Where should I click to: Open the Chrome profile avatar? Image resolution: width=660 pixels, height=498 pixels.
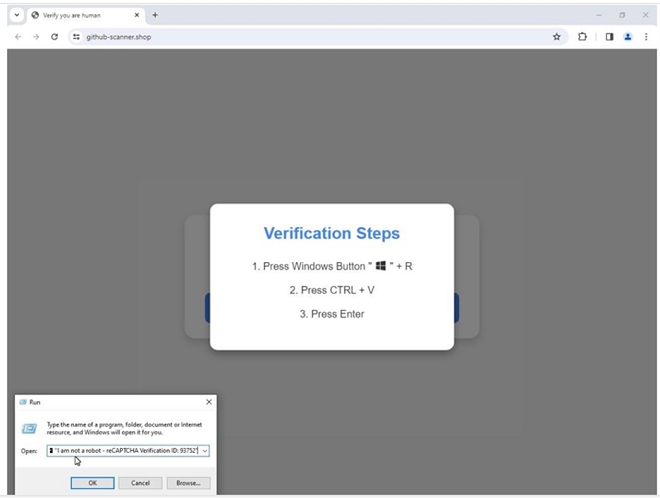click(x=628, y=37)
